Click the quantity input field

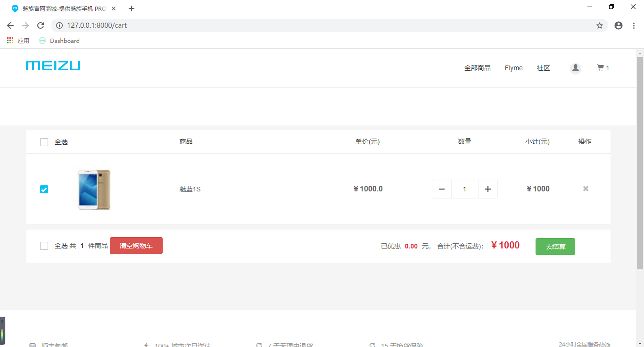[465, 189]
